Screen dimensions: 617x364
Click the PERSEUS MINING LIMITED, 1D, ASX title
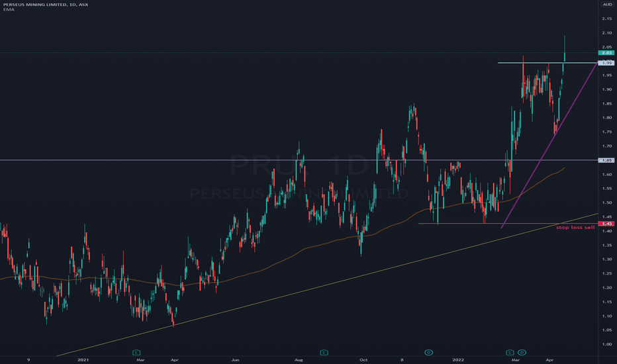46,5
